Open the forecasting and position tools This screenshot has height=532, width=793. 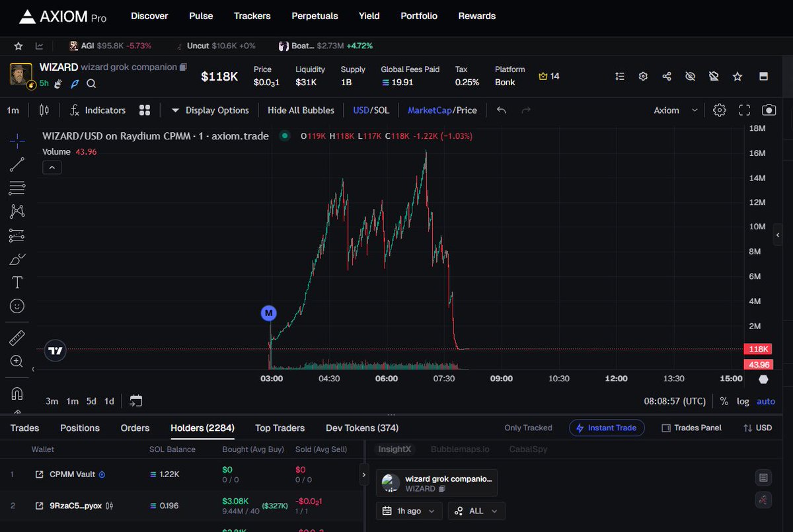17,235
